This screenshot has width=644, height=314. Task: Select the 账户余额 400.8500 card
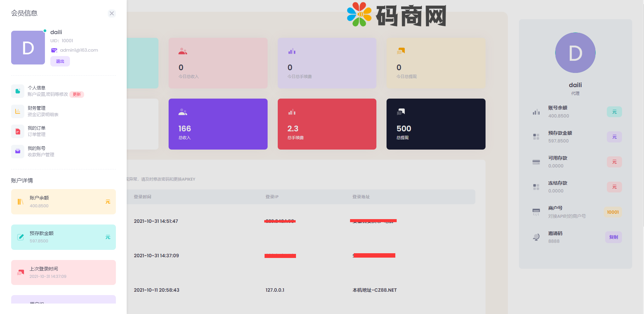point(64,202)
